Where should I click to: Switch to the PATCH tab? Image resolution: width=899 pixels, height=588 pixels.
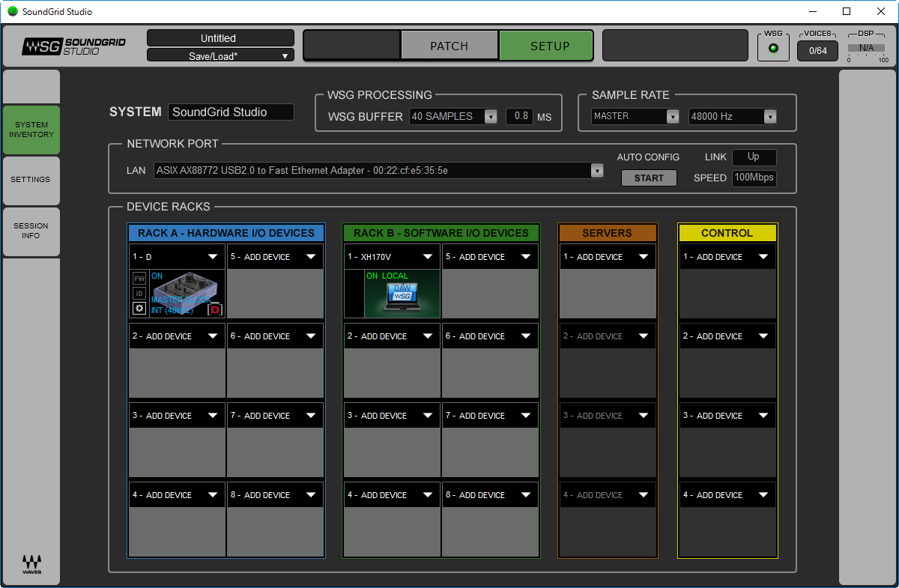(449, 46)
